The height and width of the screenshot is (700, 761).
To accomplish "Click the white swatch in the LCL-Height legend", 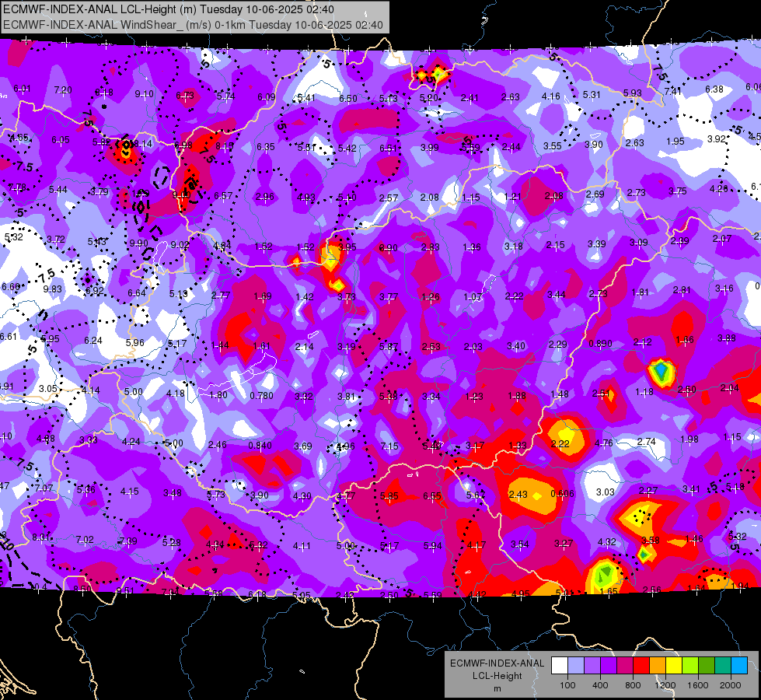I will pyautogui.click(x=560, y=666).
